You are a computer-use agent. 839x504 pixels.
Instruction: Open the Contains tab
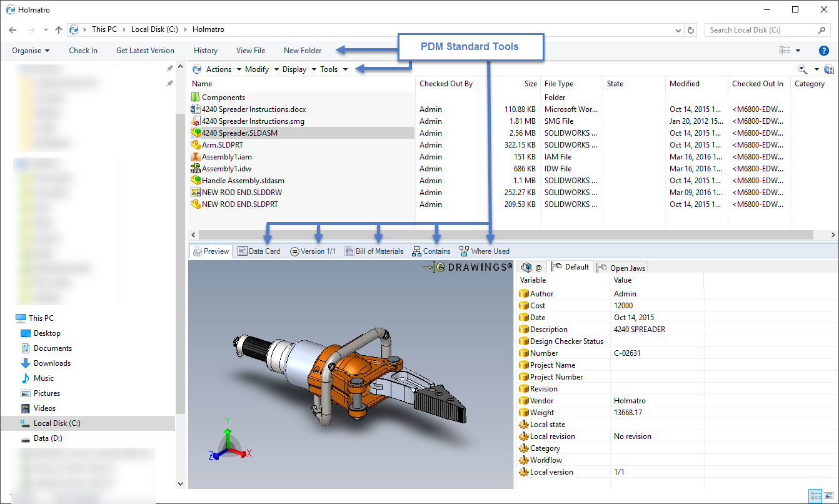tap(431, 251)
